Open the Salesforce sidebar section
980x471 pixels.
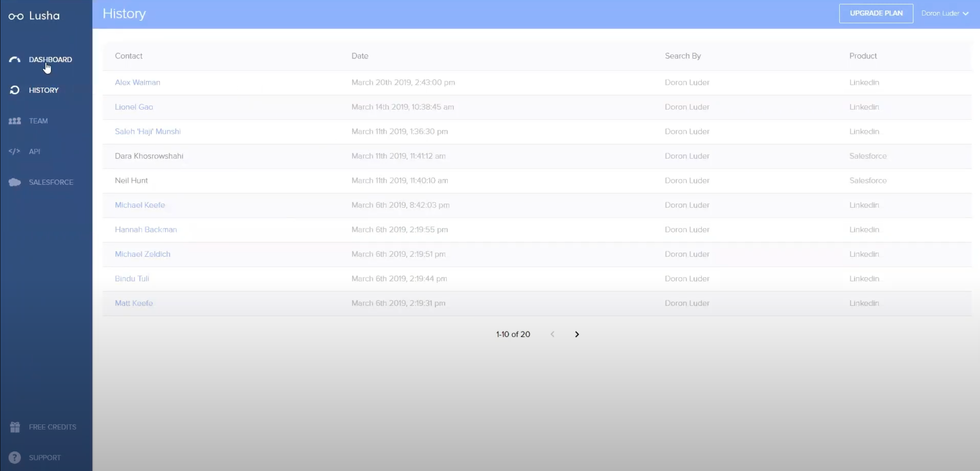click(51, 182)
